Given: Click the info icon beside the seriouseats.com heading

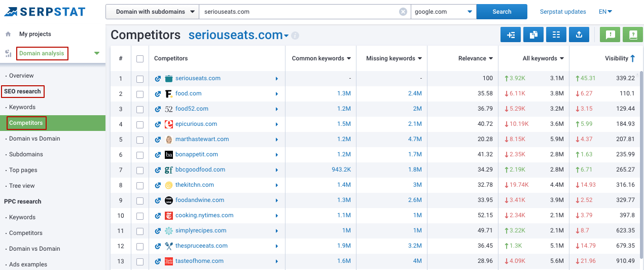Looking at the screenshot, I should coord(295,36).
